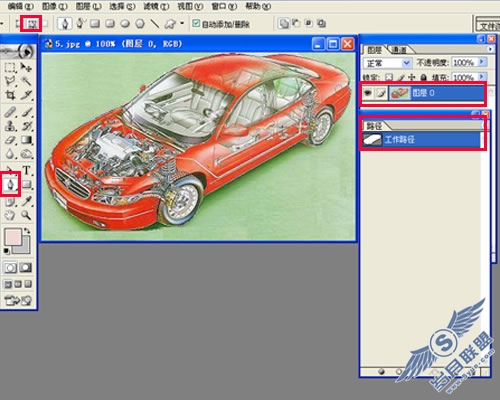The image size is (500, 400).
Task: Select the Eyedropper tool
Action: click(x=26, y=201)
